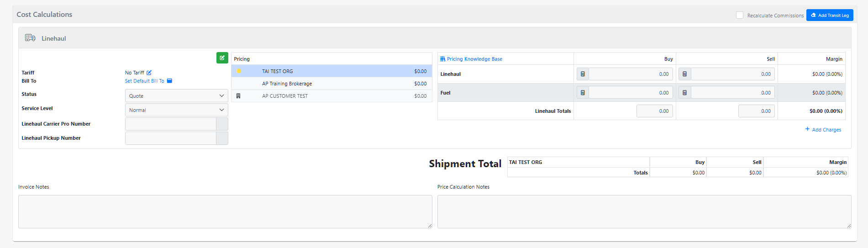Click the green edit button above Tariff
This screenshot has height=248, width=868.
(222, 58)
